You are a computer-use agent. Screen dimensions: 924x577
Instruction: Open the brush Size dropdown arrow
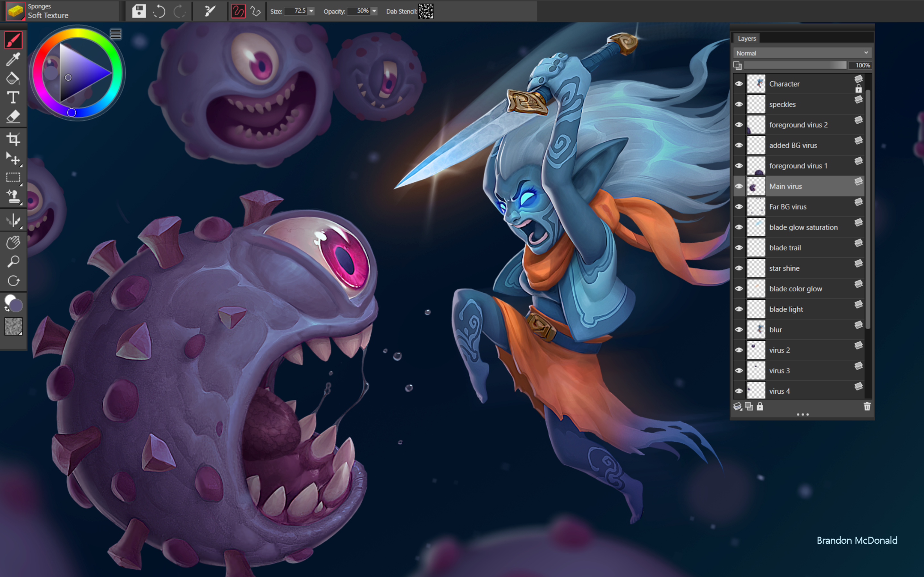pyautogui.click(x=312, y=11)
